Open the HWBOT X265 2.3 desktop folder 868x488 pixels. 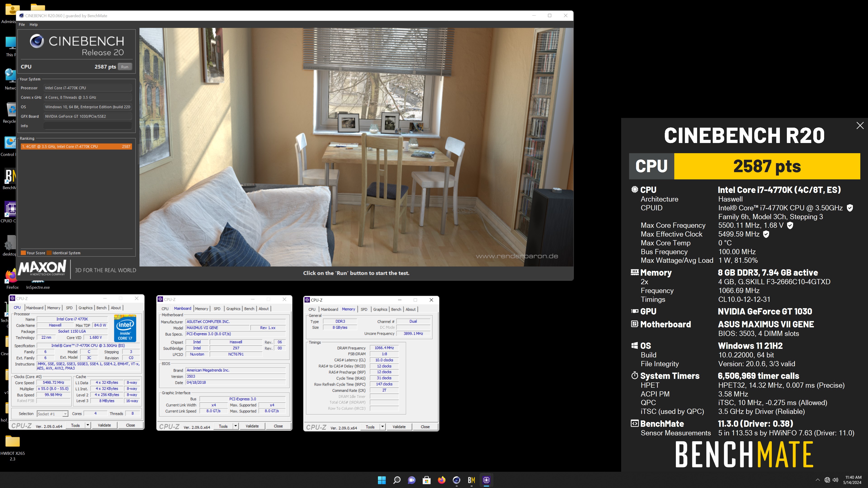(12, 448)
